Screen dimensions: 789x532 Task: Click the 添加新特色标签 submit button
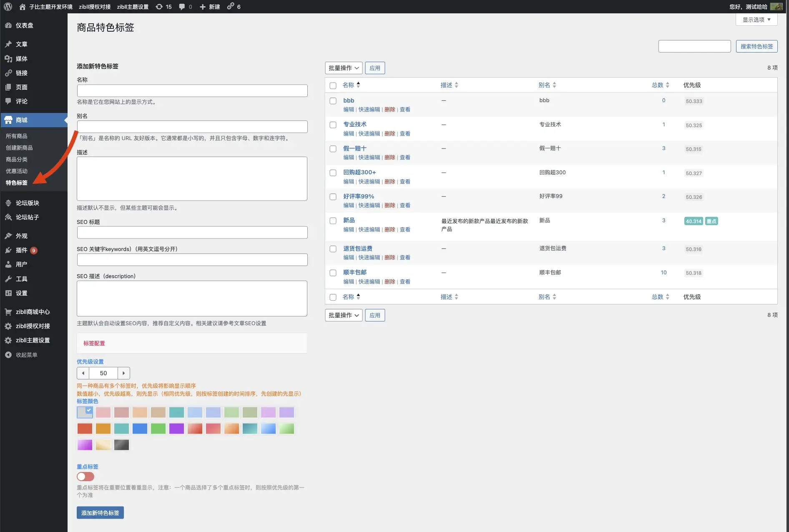tap(100, 513)
